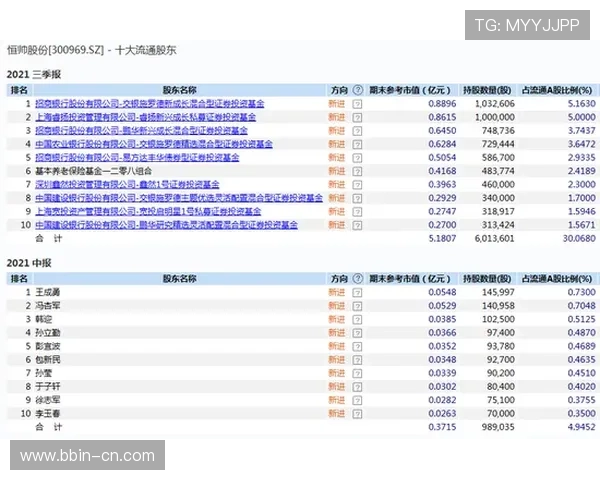This screenshot has height=480, width=600.
Task: Click the 2021 三季报 section title
Action: click(x=34, y=74)
